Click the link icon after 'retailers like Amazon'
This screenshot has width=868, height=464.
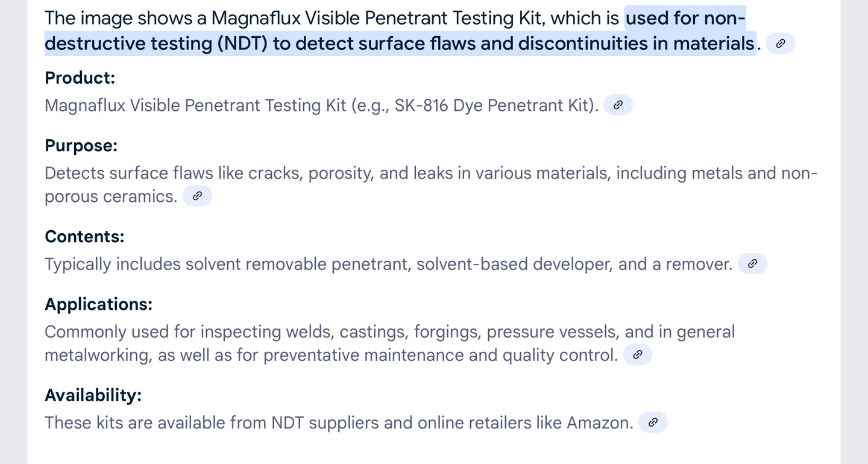(653, 422)
